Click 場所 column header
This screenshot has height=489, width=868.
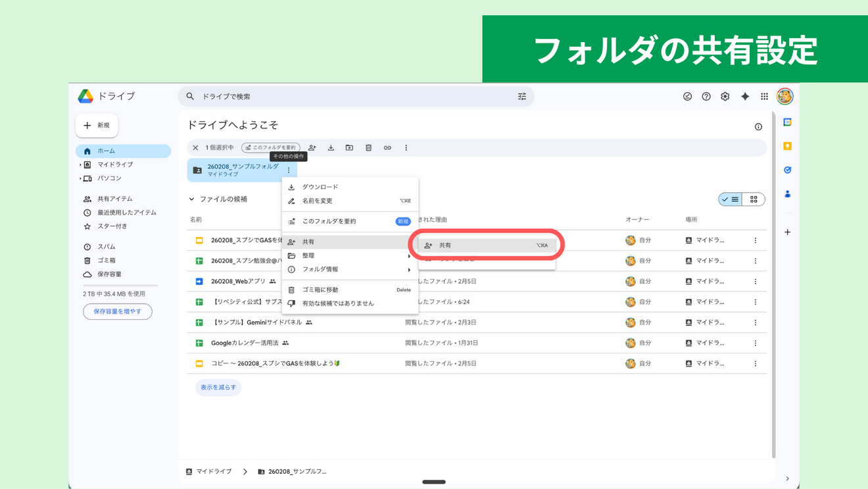tap(691, 220)
